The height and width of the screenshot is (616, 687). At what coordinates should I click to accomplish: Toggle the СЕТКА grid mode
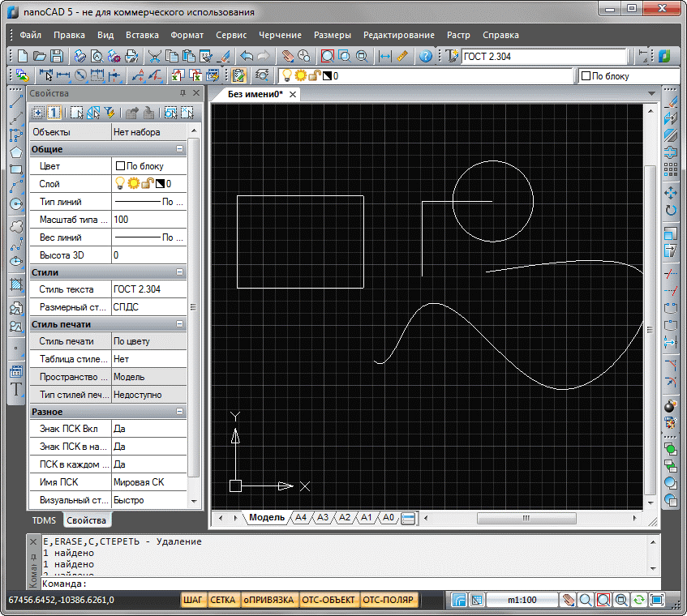222,601
